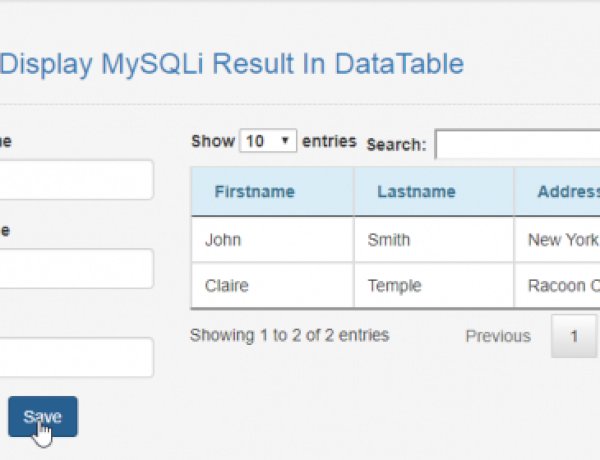Screen dimensions: 600x460
Task: Select the John cell in the table
Action: point(223,240)
